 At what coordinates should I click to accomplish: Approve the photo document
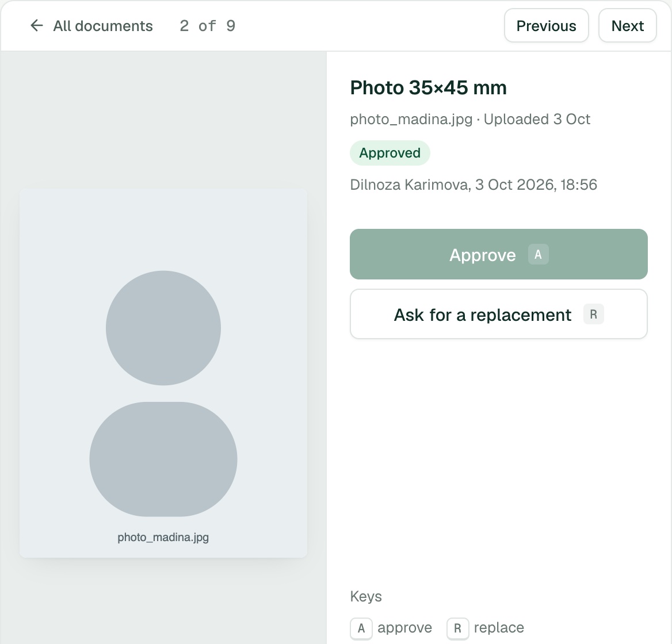498,254
